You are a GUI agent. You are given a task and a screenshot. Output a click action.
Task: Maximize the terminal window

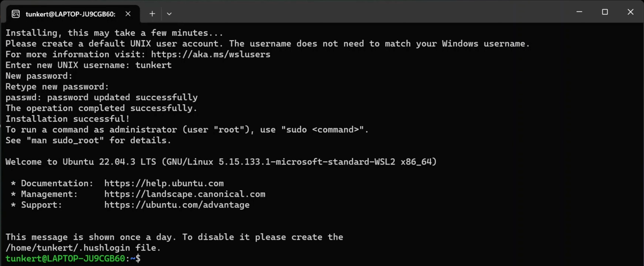coord(605,12)
